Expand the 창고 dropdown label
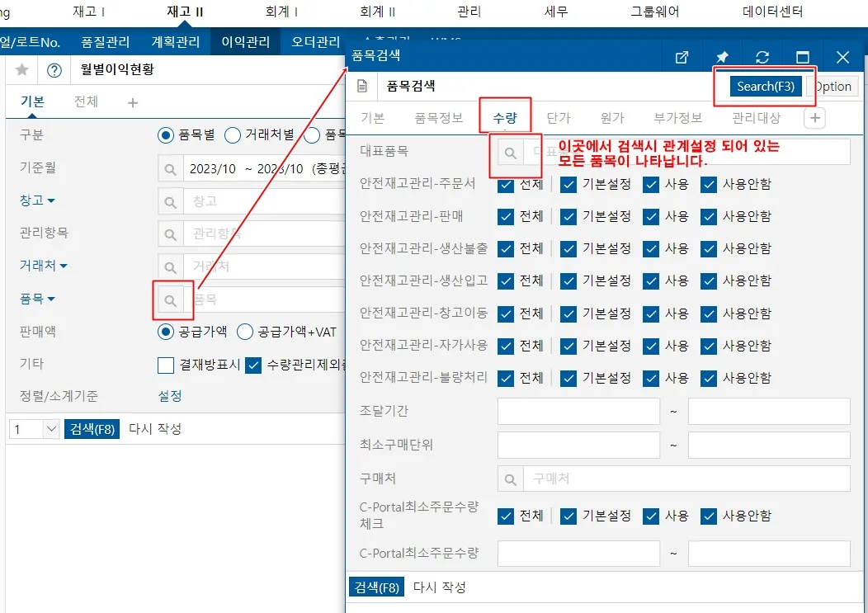The height and width of the screenshot is (613, 868). (37, 200)
